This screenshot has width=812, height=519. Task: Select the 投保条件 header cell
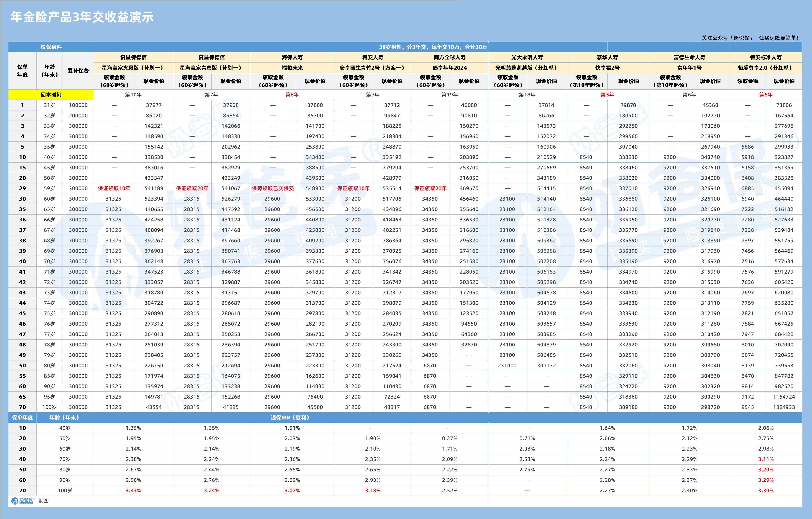pos(51,47)
